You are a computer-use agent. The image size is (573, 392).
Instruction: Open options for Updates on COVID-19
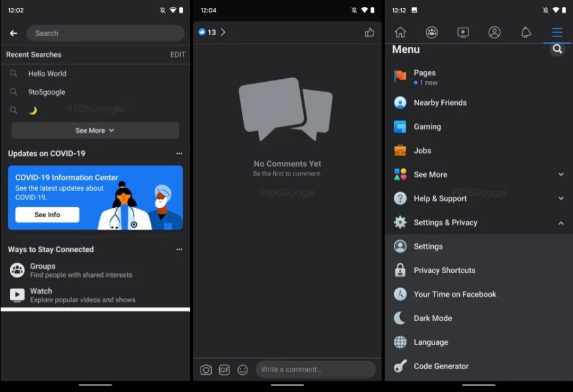click(179, 153)
